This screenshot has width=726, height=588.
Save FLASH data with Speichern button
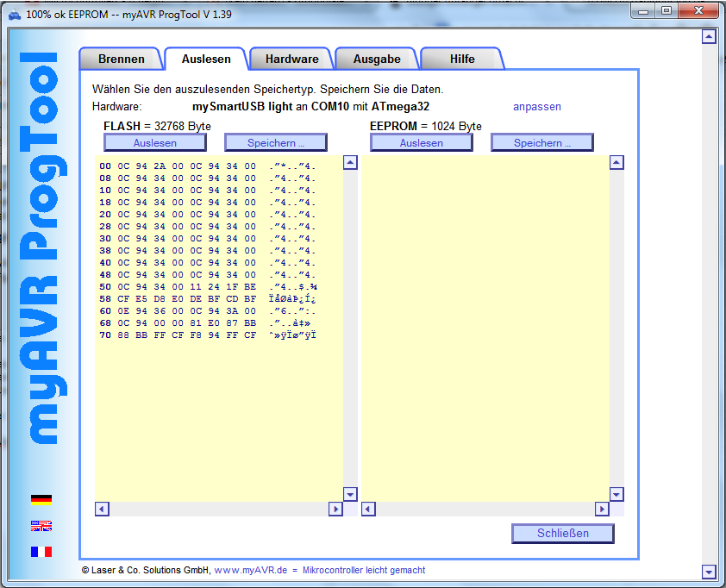(276, 142)
